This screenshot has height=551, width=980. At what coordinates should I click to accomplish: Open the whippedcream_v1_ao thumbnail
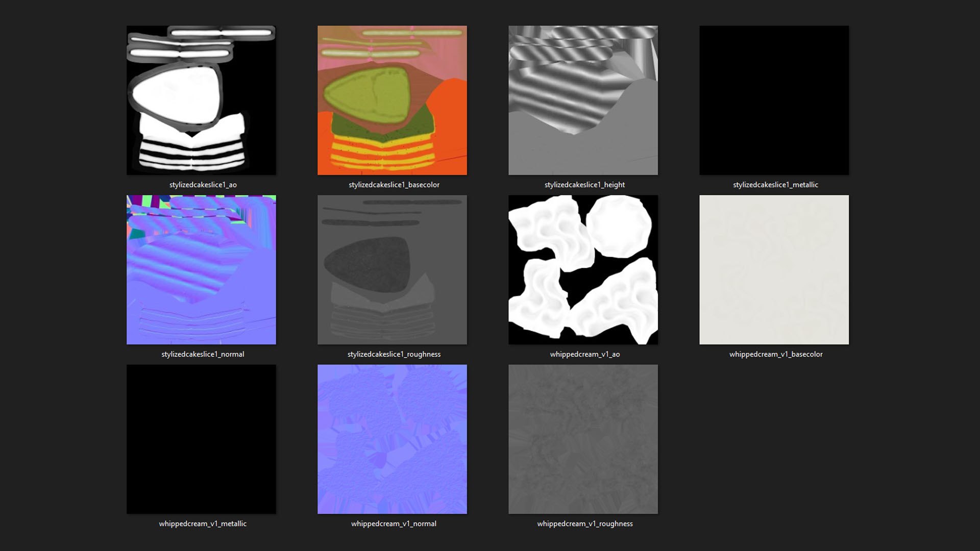coord(583,270)
